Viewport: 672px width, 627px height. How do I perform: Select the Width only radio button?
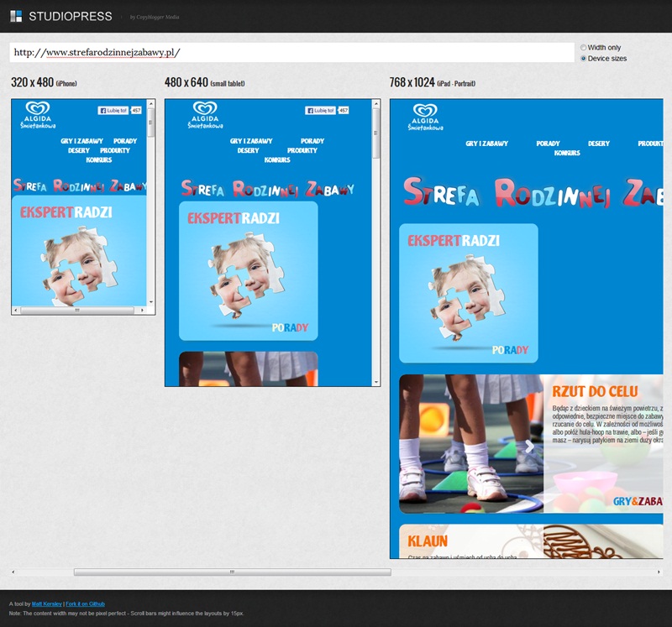[x=583, y=48]
